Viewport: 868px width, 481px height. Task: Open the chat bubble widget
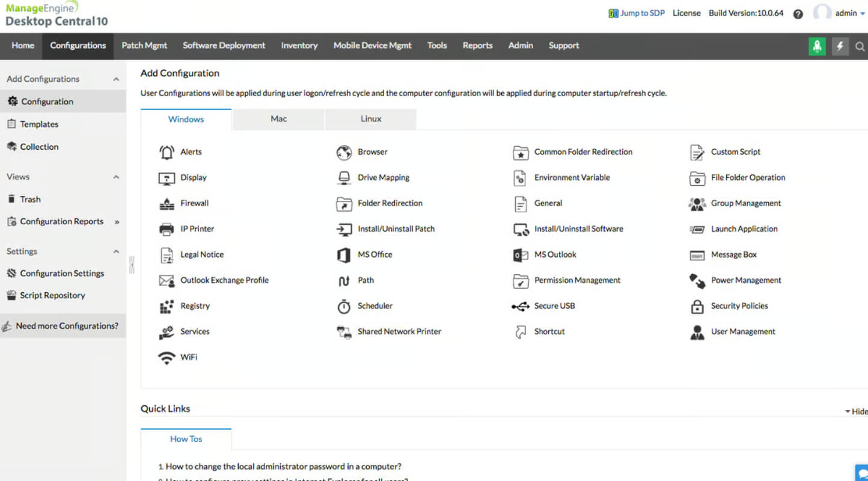point(862,473)
